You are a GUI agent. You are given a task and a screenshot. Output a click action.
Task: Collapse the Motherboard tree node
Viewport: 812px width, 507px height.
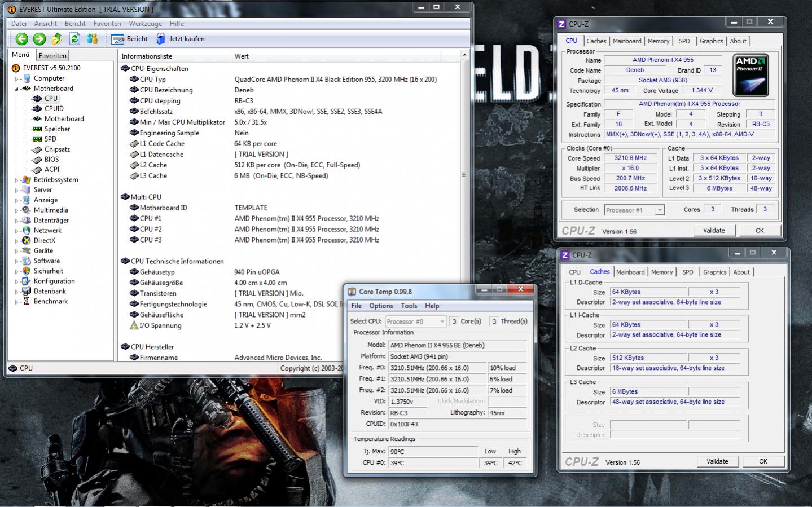17,89
